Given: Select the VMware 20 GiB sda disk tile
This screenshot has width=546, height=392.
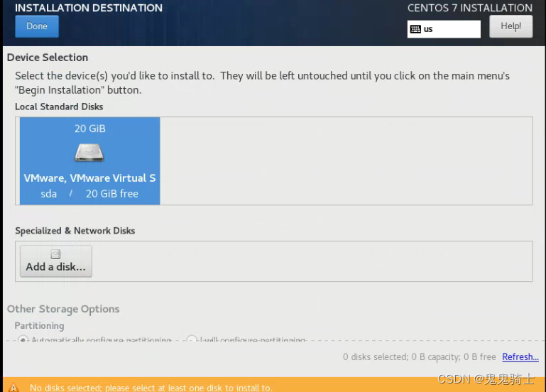Looking at the screenshot, I should [90, 160].
